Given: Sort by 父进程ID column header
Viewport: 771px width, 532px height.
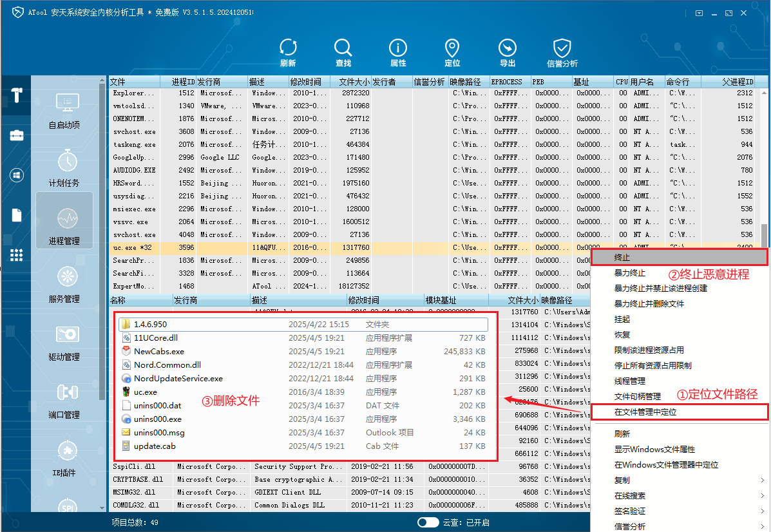Looking at the screenshot, I should coord(728,82).
